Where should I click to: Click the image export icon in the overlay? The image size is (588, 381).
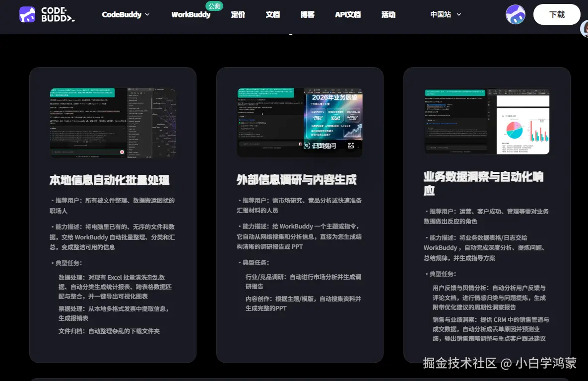351,146
